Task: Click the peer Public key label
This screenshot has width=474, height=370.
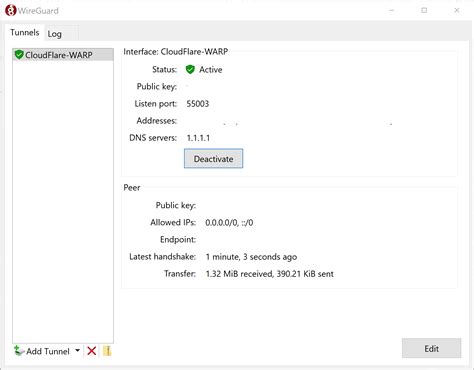Action: point(176,205)
